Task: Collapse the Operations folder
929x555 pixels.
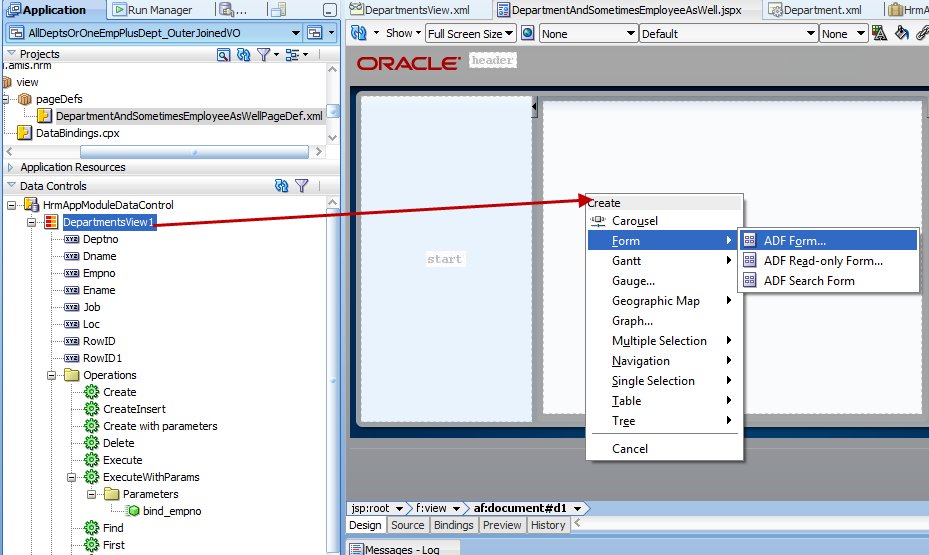Action: [x=52, y=376]
